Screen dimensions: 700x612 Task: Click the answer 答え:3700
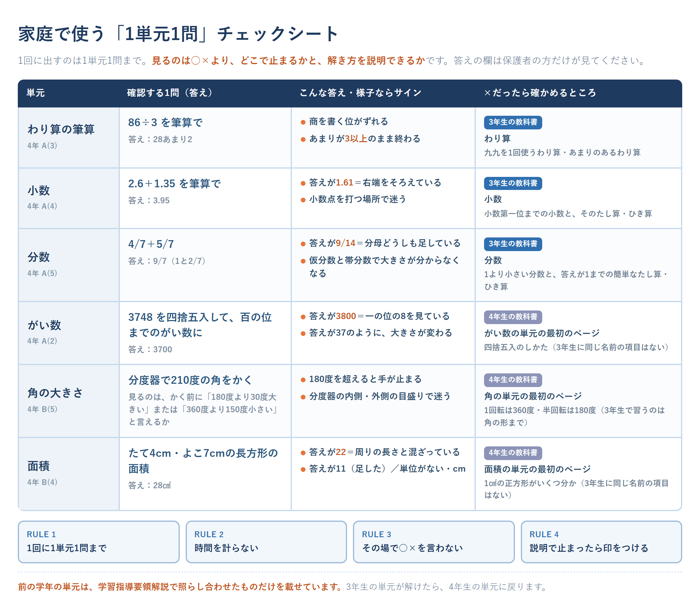point(150,349)
